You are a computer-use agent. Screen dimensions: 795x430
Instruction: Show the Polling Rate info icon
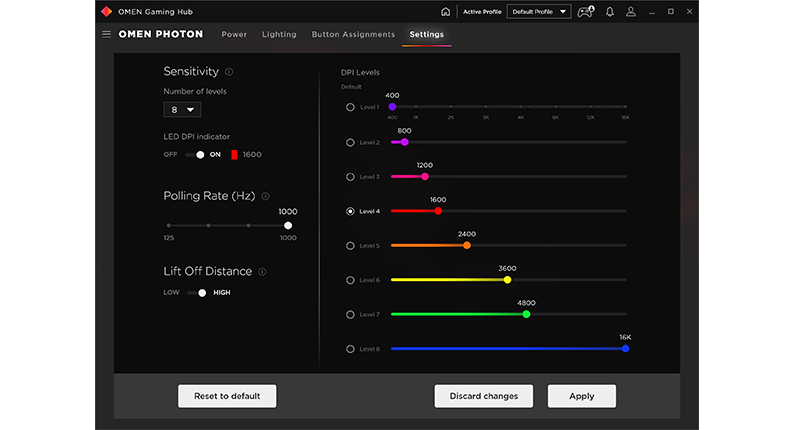(x=265, y=196)
